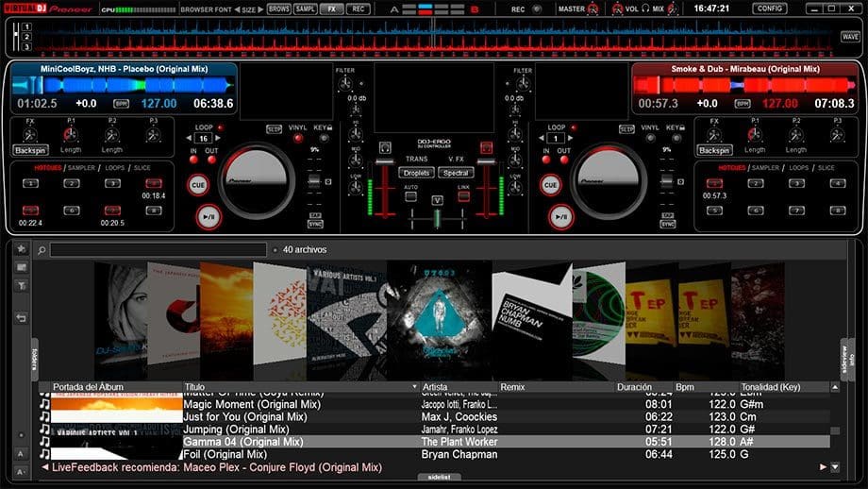The image size is (868, 489).
Task: Toggle the video LINK button
Action: point(464,196)
